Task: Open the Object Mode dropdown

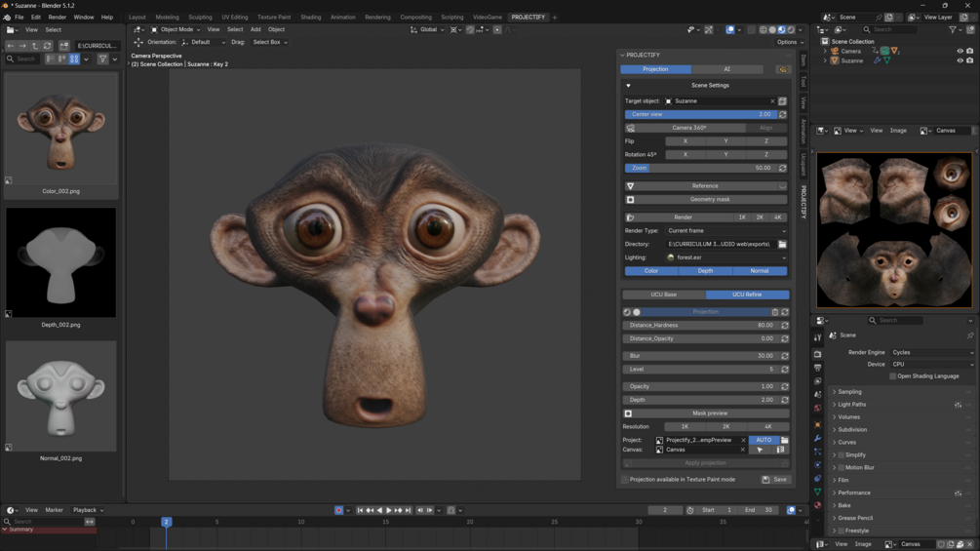Action: point(176,29)
